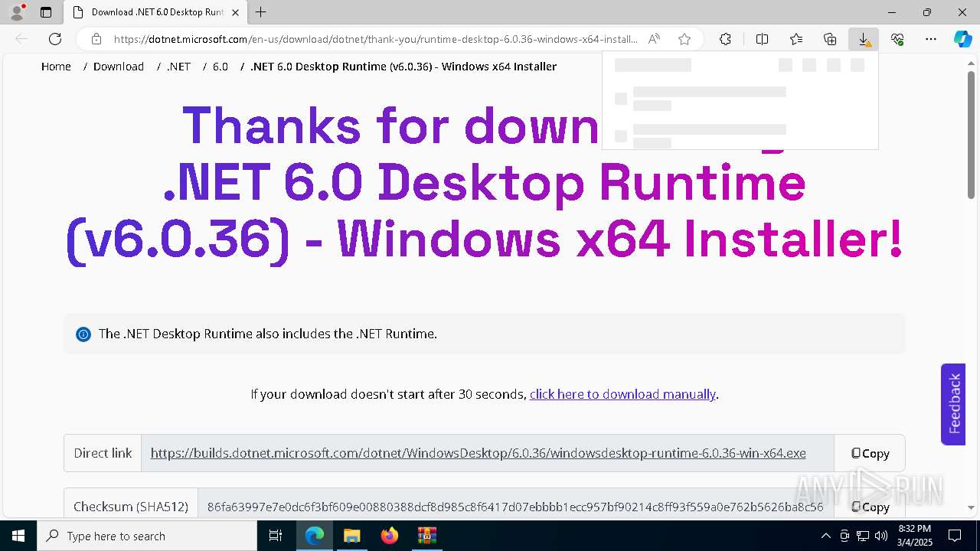The height and width of the screenshot is (551, 980).
Task: Open the clock showing 8:32 PM
Action: [914, 536]
